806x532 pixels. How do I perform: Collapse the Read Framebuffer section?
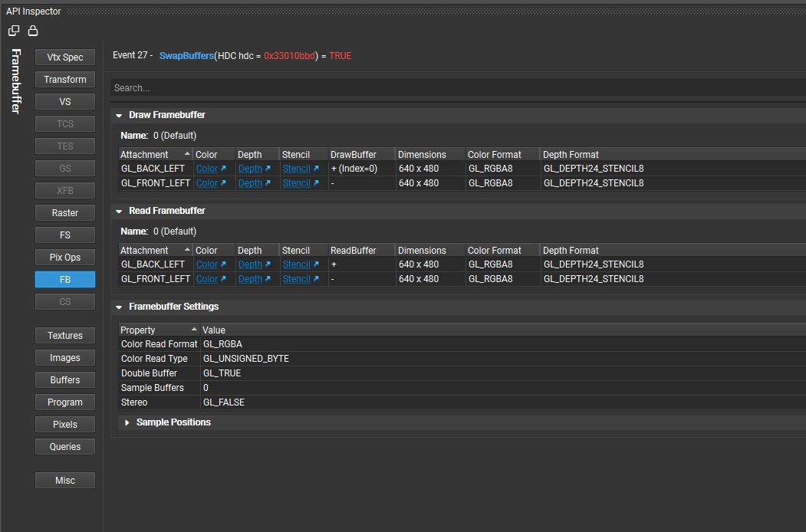[x=118, y=210]
